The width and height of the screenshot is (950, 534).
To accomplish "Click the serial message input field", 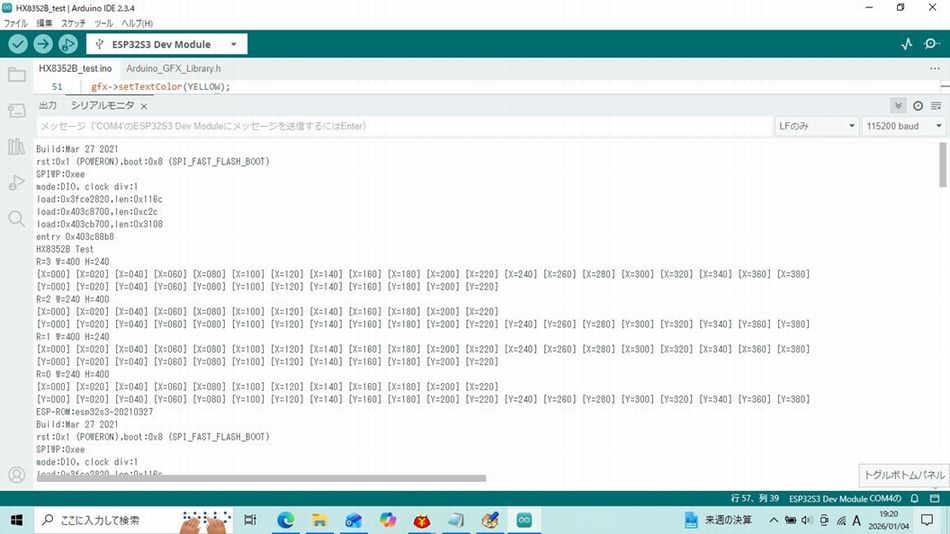I will pos(400,126).
